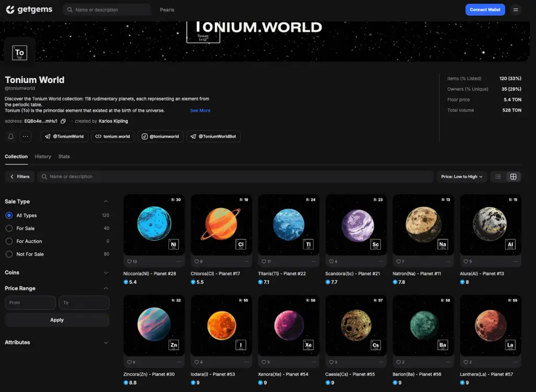Screen dimensions: 536x392
Task: Switch to the Collection tab
Action: (x=16, y=156)
